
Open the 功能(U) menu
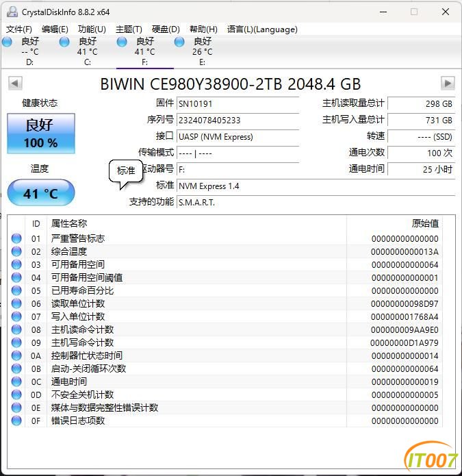92,29
